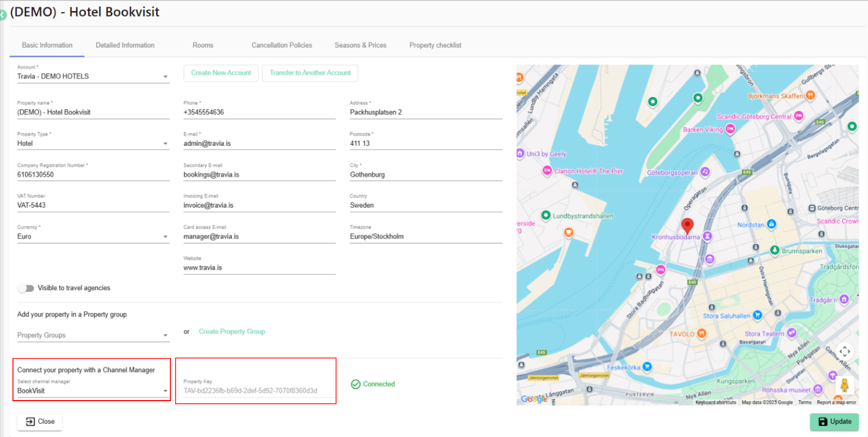Click Björkmans Skafferi restaurant marker
868x437 pixels.
[810, 96]
